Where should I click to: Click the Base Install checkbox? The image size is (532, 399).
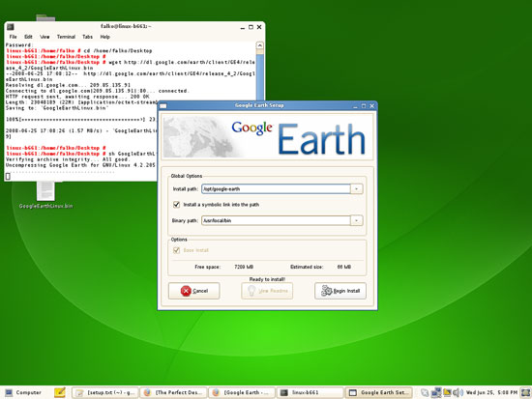click(176, 250)
